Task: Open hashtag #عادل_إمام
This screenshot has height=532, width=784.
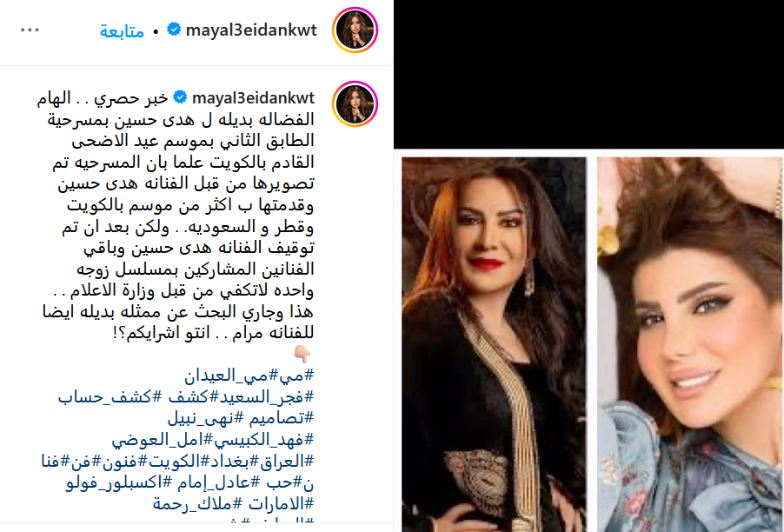Action: [216, 482]
